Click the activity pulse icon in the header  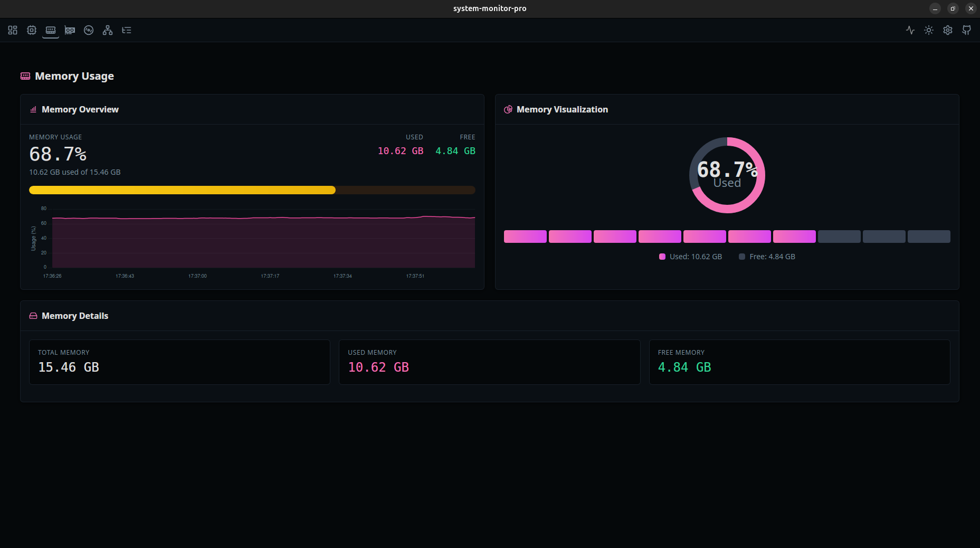click(x=910, y=30)
